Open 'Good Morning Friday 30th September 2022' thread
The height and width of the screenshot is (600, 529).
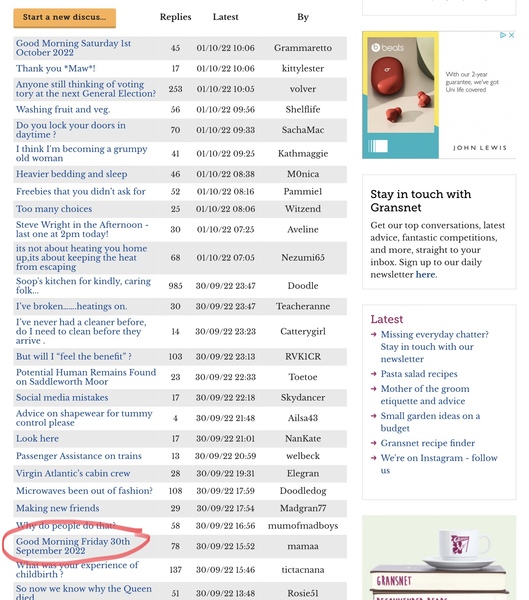[73, 546]
